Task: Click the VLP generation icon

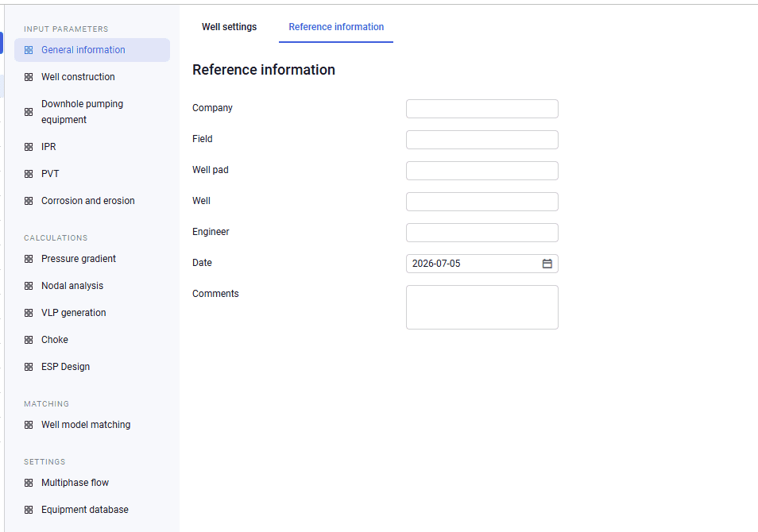Action: [x=29, y=313]
